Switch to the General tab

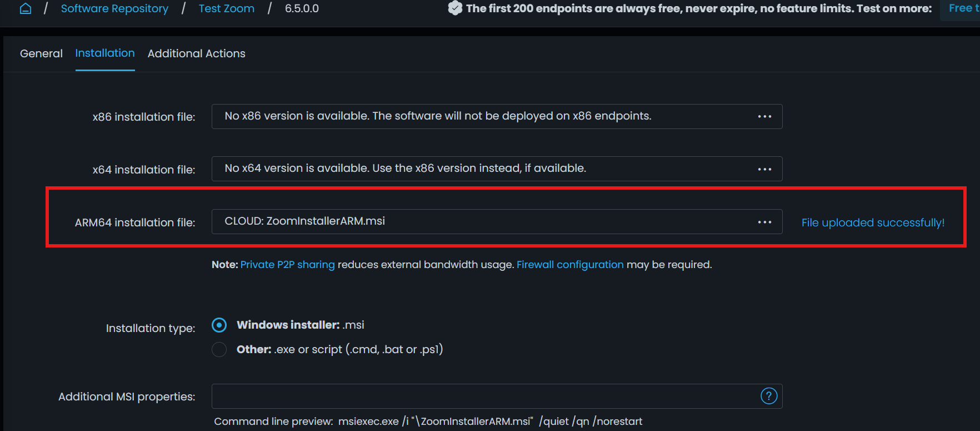pyautogui.click(x=41, y=53)
